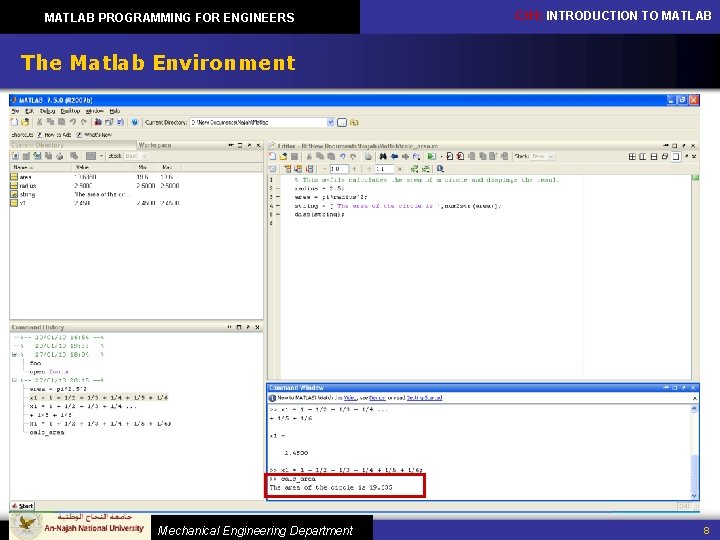Tile Editor documents with the grid layout icon
The image size is (720, 540).
click(632, 157)
